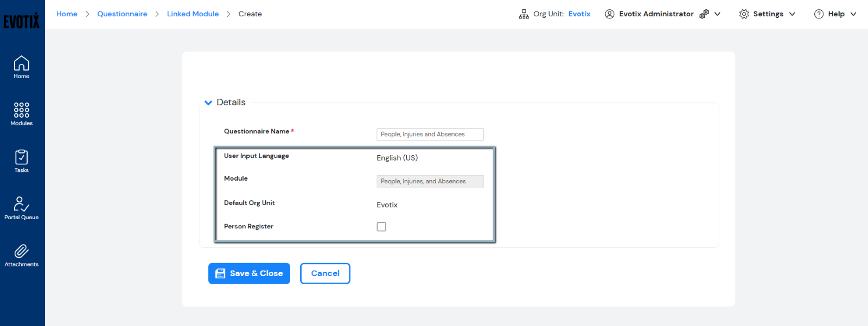Image resolution: width=868 pixels, height=326 pixels.
Task: Click the Default Org Unit label
Action: 249,203
